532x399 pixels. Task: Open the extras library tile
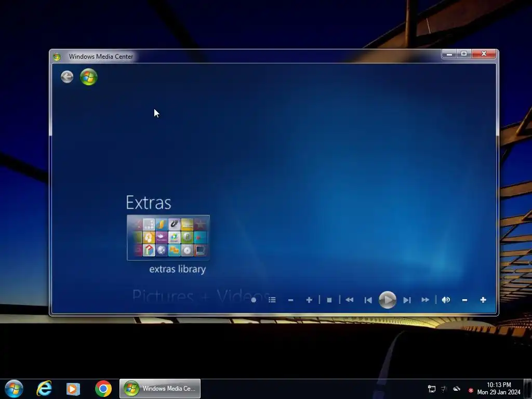(x=168, y=238)
